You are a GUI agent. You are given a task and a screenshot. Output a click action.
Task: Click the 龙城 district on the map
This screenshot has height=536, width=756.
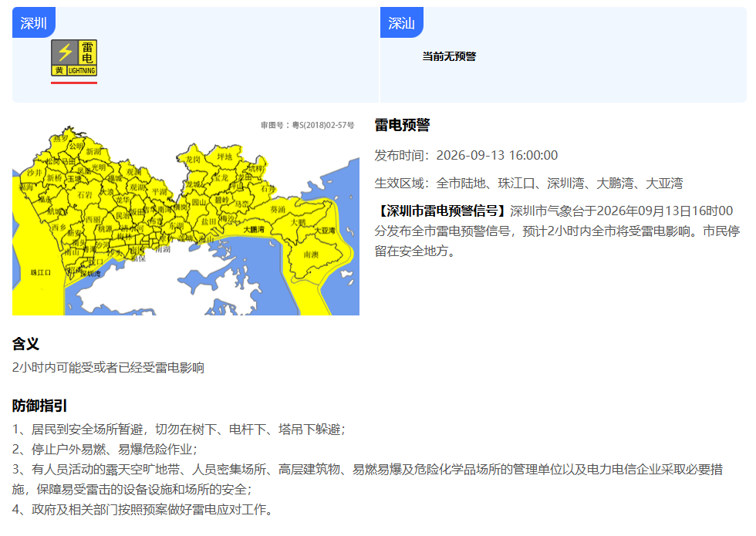click(194, 184)
